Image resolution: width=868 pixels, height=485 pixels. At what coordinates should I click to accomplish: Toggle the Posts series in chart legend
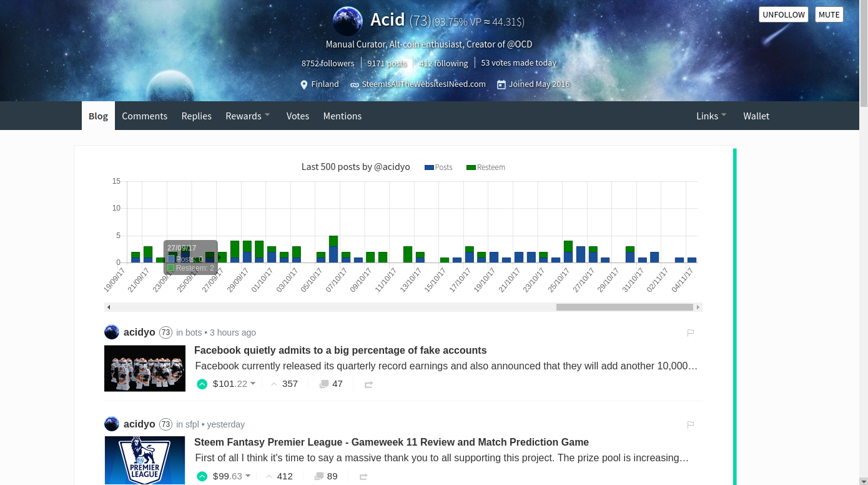tap(438, 167)
